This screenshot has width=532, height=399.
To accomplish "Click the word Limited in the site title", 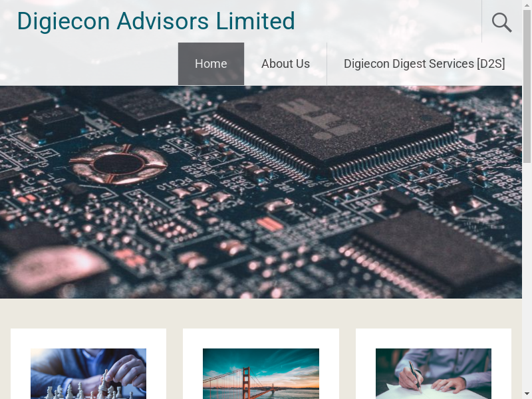I will [255, 21].
